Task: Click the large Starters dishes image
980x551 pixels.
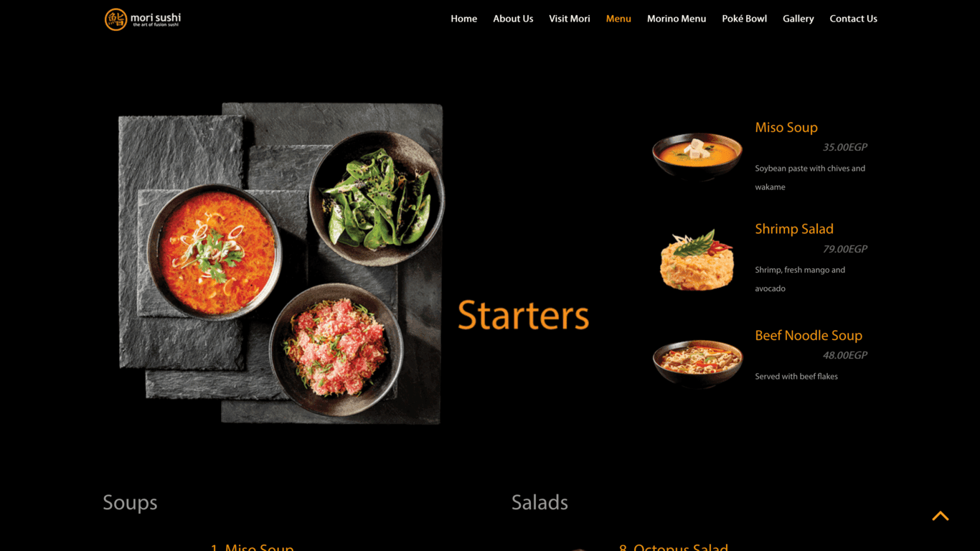Action: tap(281, 263)
